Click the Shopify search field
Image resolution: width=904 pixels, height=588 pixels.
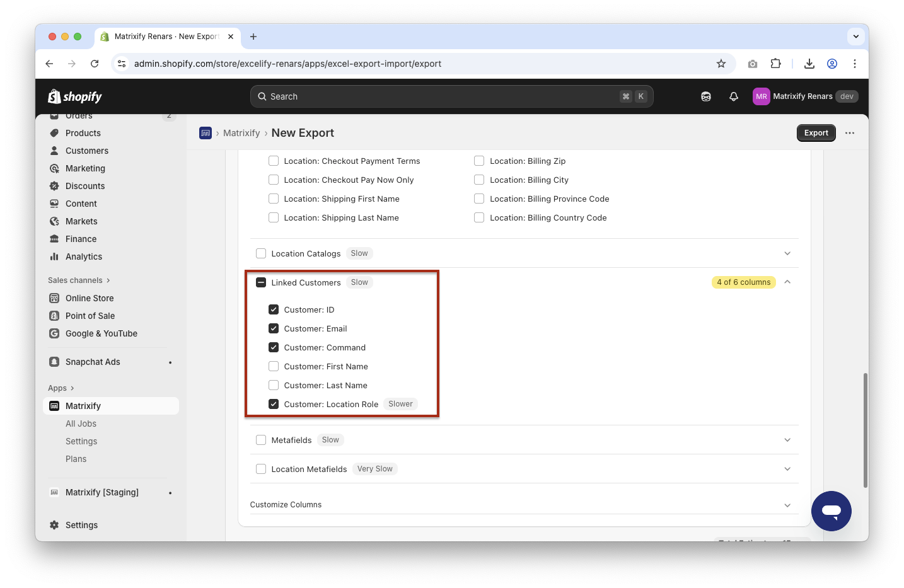[441, 96]
